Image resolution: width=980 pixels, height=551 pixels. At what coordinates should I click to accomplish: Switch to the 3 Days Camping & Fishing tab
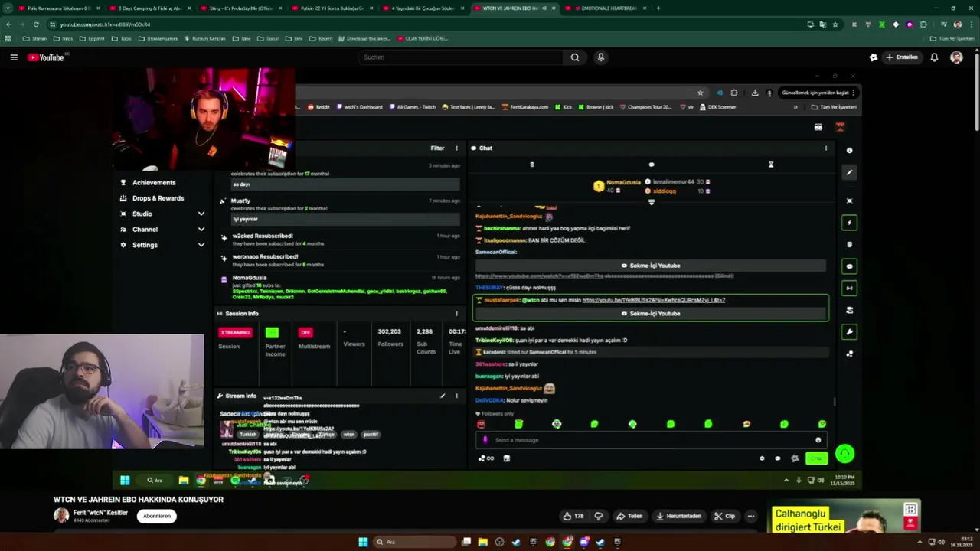coord(150,8)
